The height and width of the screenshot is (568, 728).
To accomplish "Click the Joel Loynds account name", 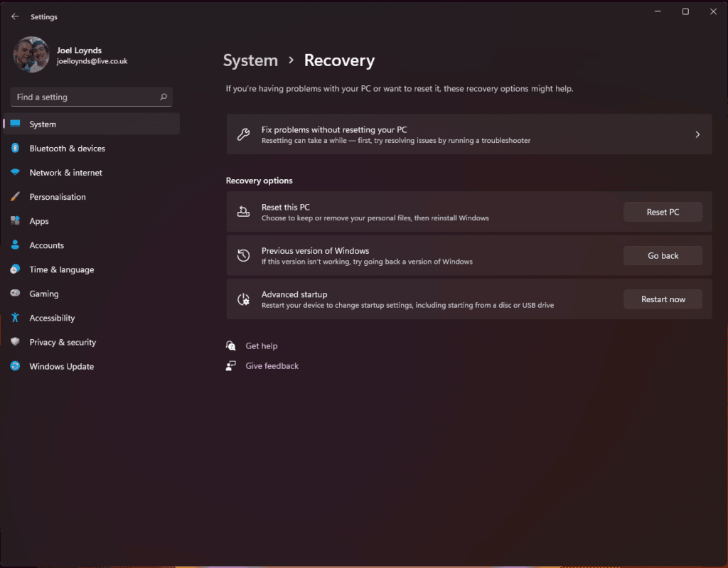I will [79, 50].
